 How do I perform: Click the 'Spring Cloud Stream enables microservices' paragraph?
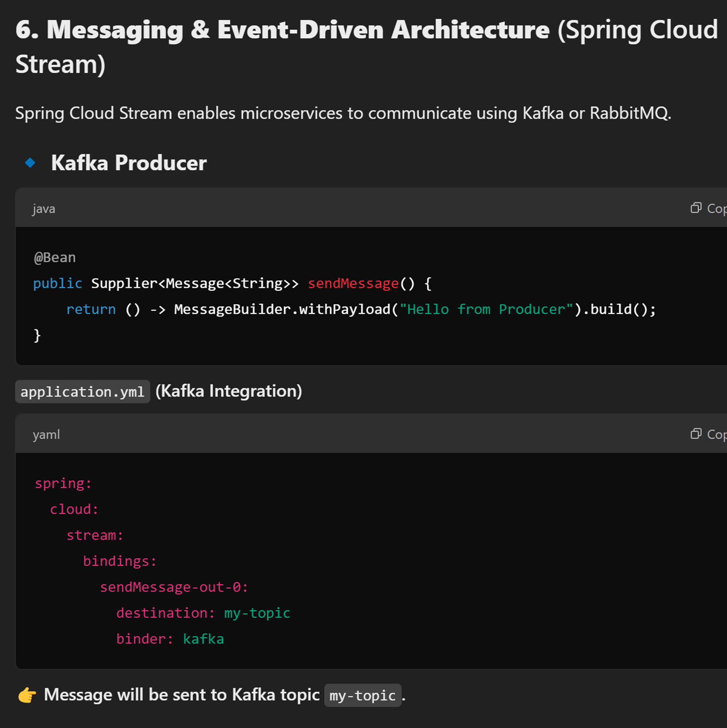point(343,113)
